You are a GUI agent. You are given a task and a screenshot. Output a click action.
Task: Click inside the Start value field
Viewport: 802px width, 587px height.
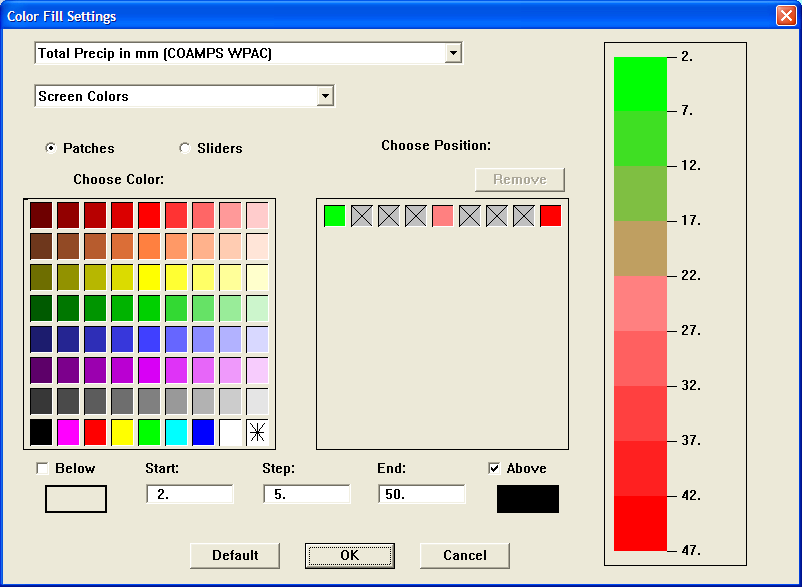[190, 493]
